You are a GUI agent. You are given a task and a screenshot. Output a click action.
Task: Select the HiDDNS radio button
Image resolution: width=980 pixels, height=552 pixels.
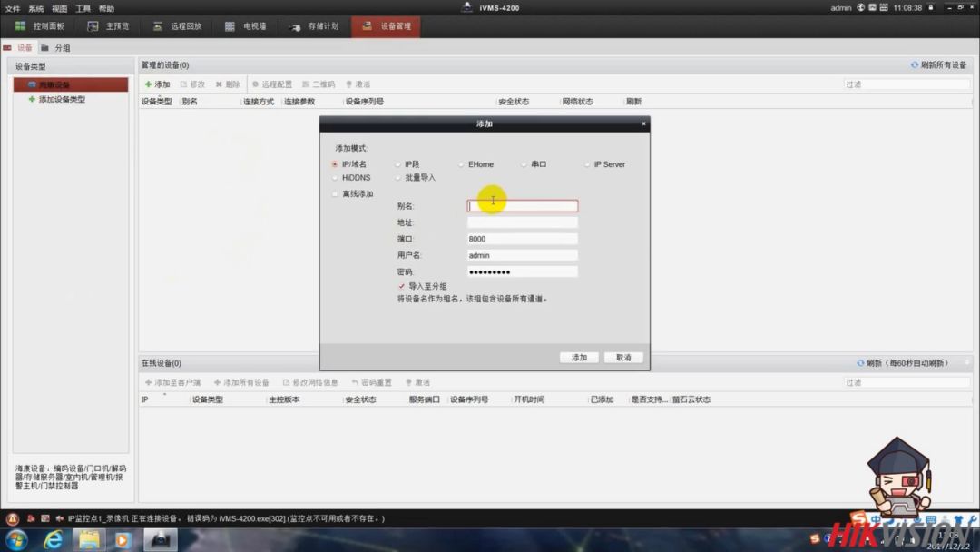(x=335, y=178)
